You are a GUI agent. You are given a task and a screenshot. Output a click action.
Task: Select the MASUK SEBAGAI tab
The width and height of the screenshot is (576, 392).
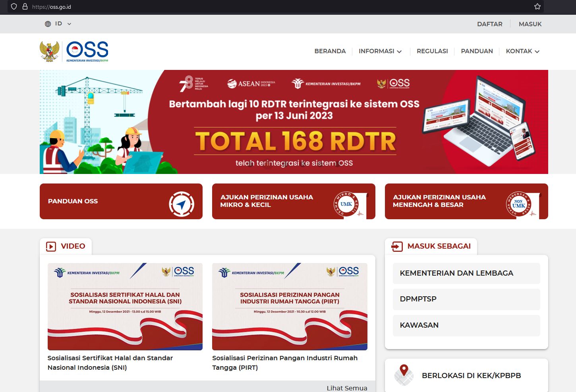click(x=431, y=247)
